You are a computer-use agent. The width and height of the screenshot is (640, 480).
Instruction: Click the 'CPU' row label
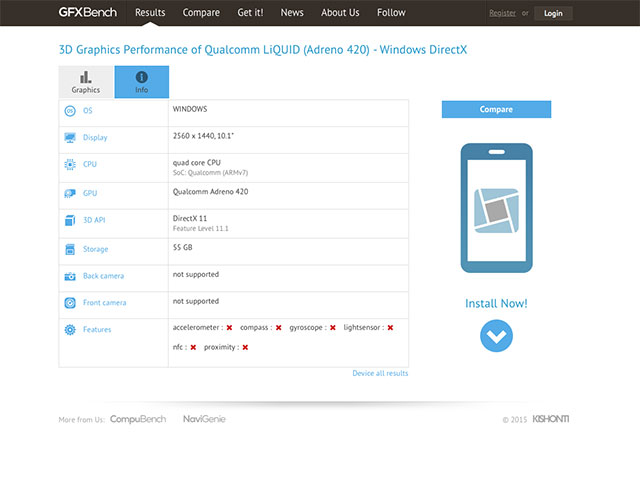coord(90,164)
